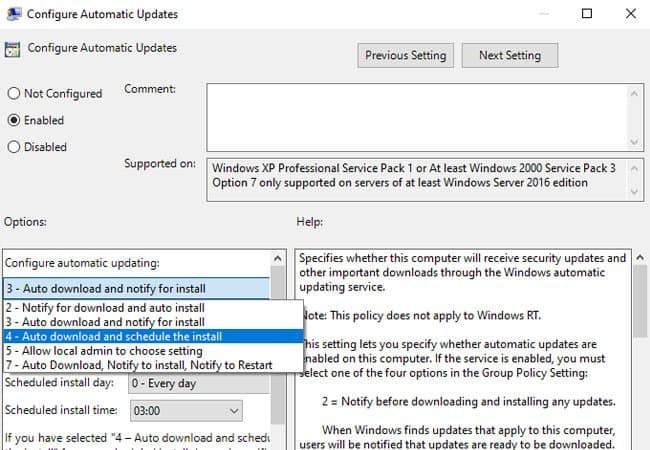Open the Scheduled install time 03:00 dropdown
This screenshot has width=650, height=450.
(x=186, y=411)
